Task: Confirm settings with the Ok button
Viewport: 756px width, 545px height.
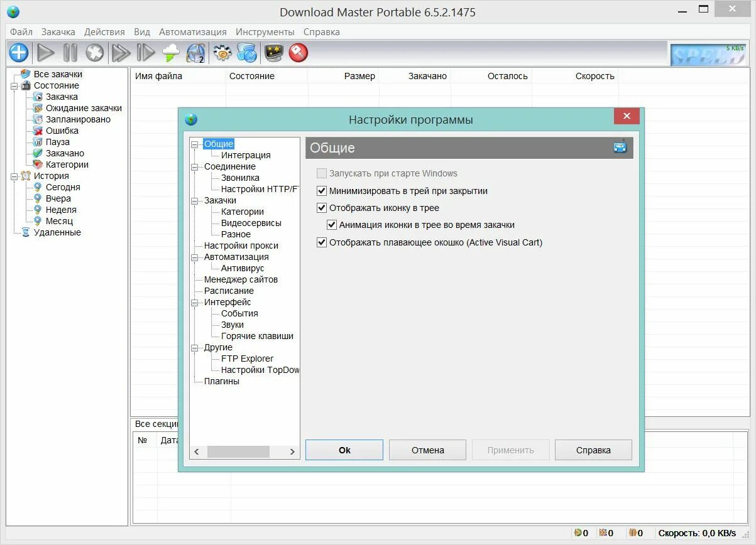Action: pos(344,450)
